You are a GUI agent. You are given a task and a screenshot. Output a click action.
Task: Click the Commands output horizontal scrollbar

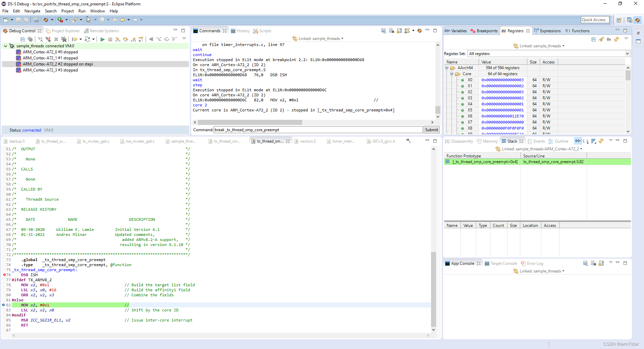250,122
